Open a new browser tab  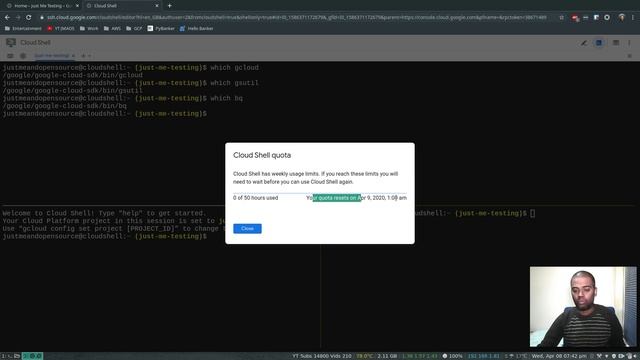[169, 6]
